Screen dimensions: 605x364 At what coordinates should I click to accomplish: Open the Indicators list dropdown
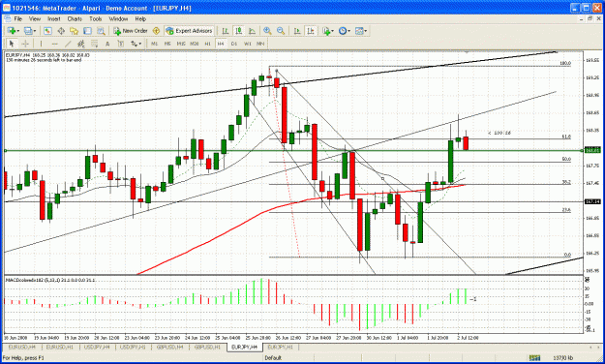click(327, 31)
